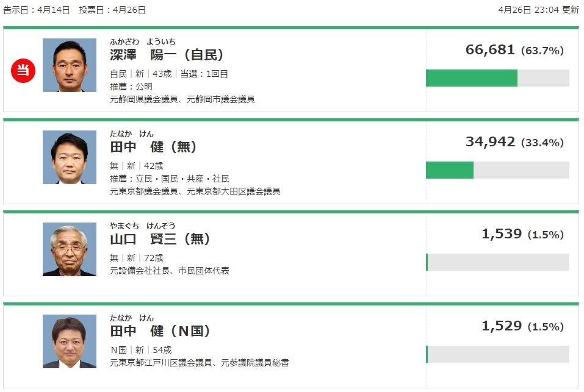Click the name 田中 健（N国）
The width and height of the screenshot is (584, 392).
160,330
